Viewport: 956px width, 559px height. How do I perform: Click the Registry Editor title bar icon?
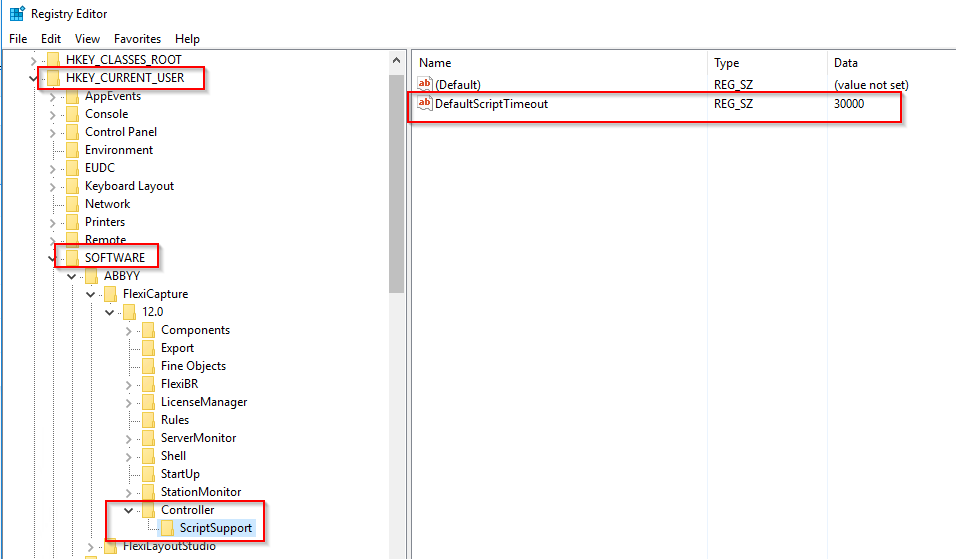pyautogui.click(x=17, y=13)
